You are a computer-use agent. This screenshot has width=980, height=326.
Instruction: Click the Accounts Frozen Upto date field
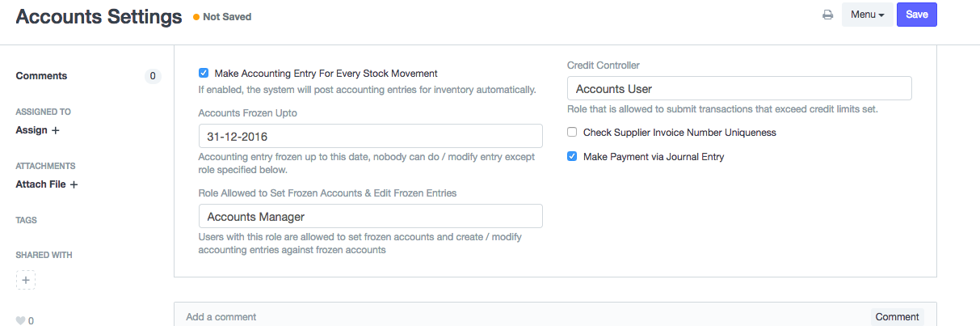tap(370, 136)
